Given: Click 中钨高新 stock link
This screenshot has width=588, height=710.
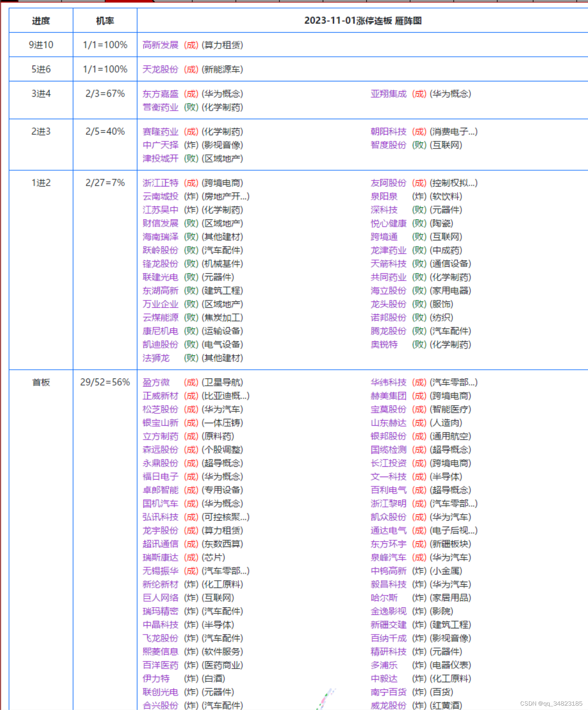Looking at the screenshot, I should click(x=388, y=571).
